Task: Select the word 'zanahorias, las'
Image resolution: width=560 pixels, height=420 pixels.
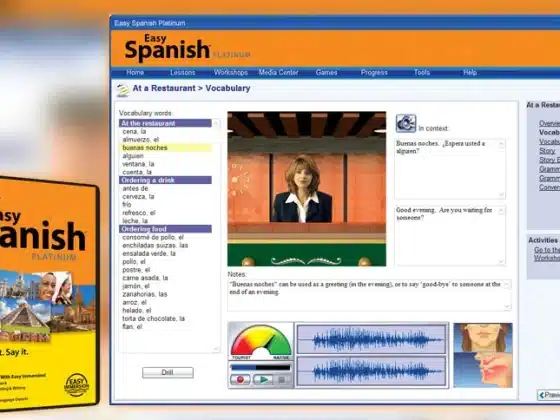Action: (145, 294)
